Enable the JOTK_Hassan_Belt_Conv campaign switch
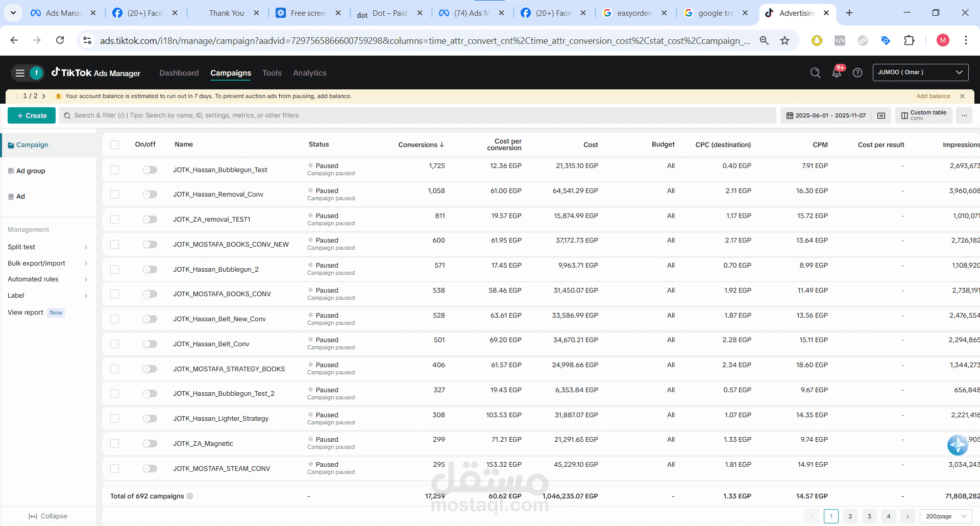The width and height of the screenshot is (980, 526). pos(150,344)
